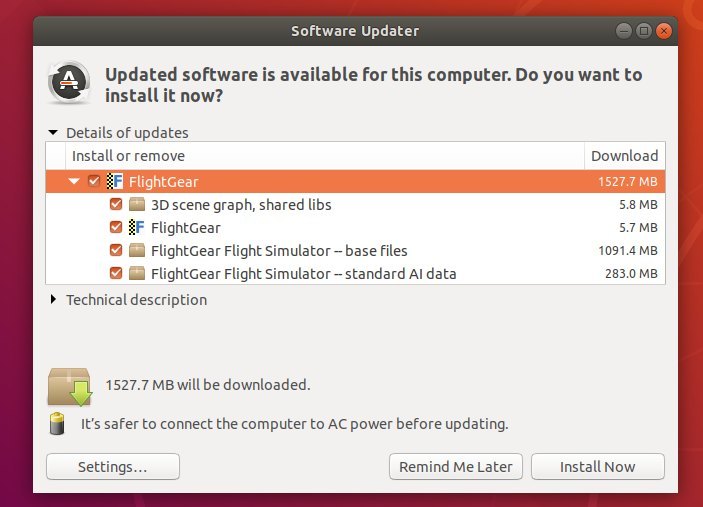Image resolution: width=703 pixels, height=507 pixels.
Task: Click the FlightGear child entry F icon
Action: tap(137, 227)
